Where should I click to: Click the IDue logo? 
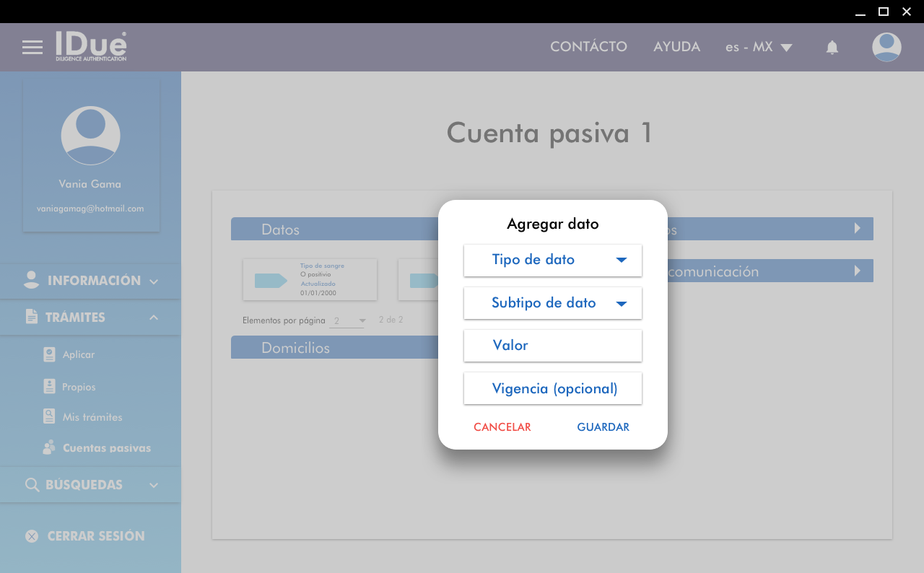91,46
